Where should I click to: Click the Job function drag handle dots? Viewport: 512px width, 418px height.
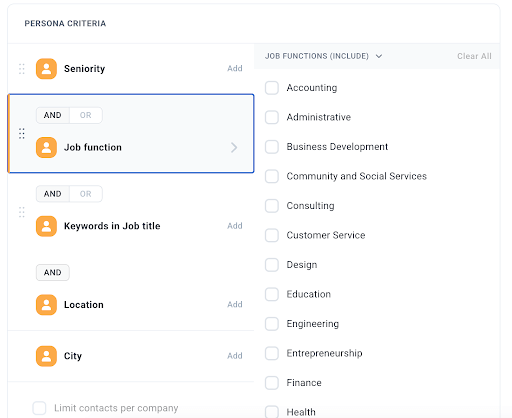click(x=22, y=133)
